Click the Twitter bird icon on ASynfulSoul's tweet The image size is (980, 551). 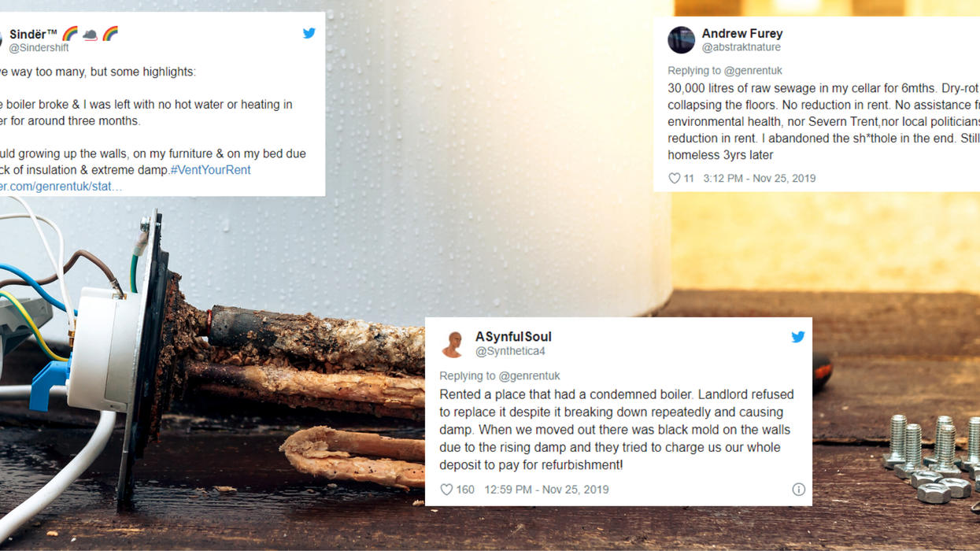pyautogui.click(x=797, y=337)
